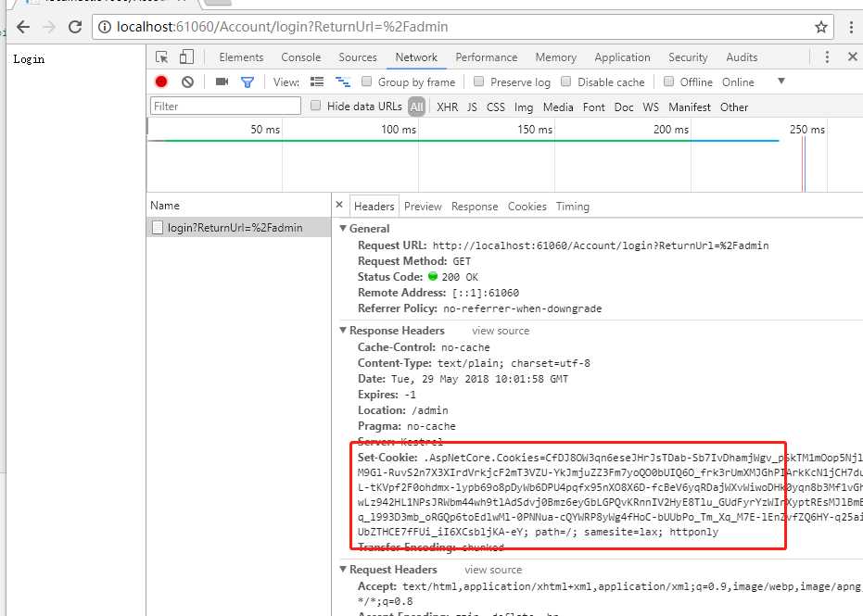The height and width of the screenshot is (616, 863).
Task: Stop recording network log with the red button
Action: tap(161, 82)
